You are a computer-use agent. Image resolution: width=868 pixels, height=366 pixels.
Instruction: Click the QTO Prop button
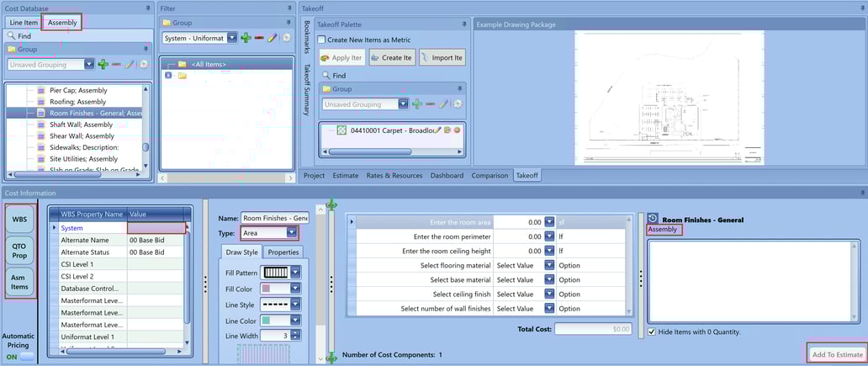point(19,249)
